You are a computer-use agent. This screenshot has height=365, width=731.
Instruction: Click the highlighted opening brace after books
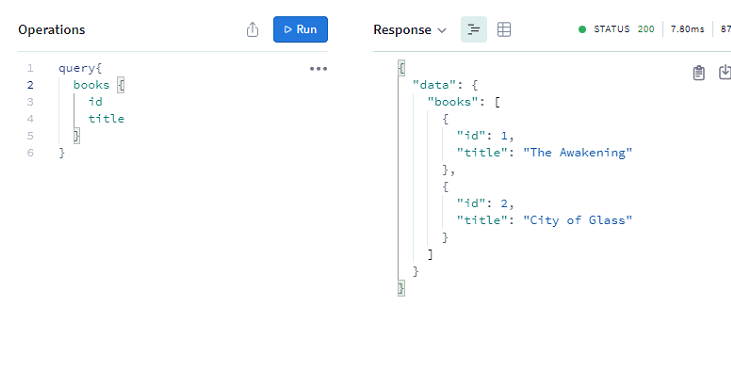(121, 85)
